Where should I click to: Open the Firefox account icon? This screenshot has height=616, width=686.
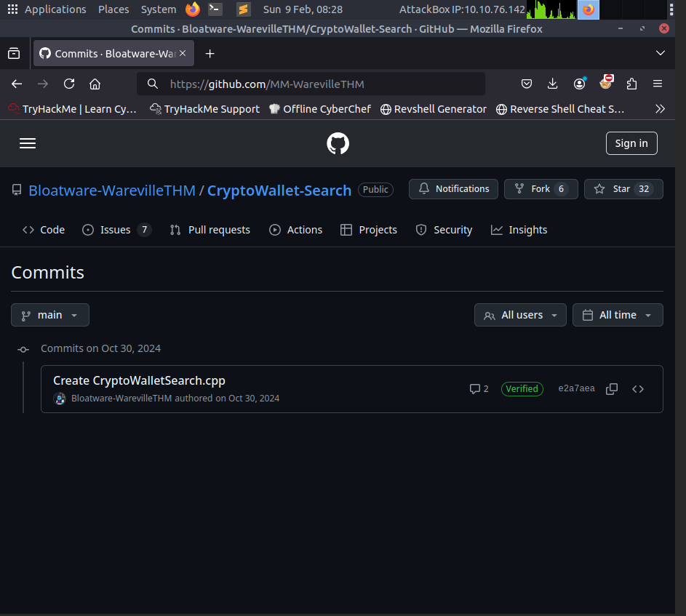tap(579, 84)
